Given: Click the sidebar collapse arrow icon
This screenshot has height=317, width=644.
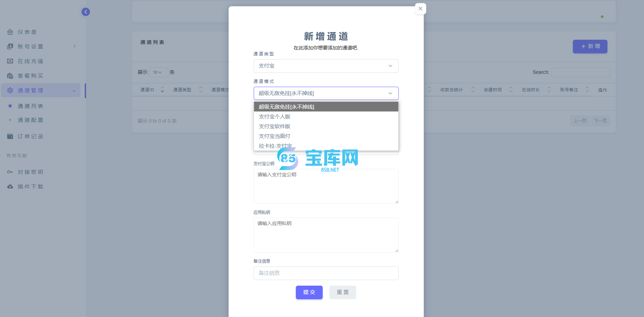Looking at the screenshot, I should (86, 12).
